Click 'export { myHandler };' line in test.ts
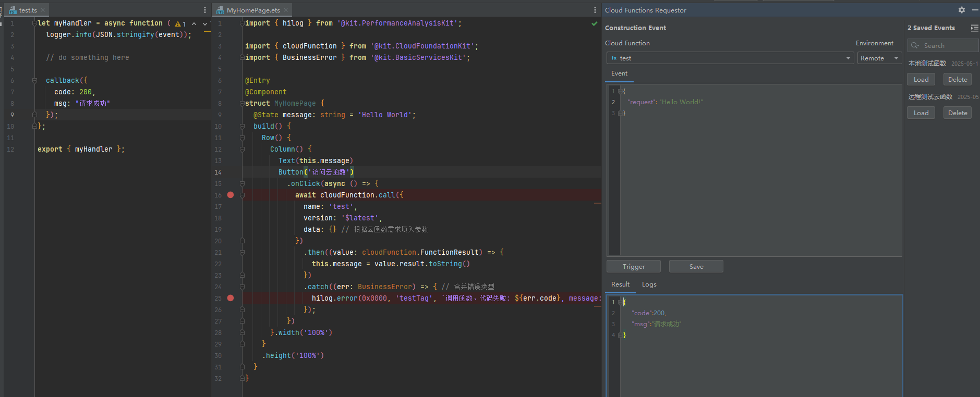This screenshot has height=397, width=980. pos(81,149)
